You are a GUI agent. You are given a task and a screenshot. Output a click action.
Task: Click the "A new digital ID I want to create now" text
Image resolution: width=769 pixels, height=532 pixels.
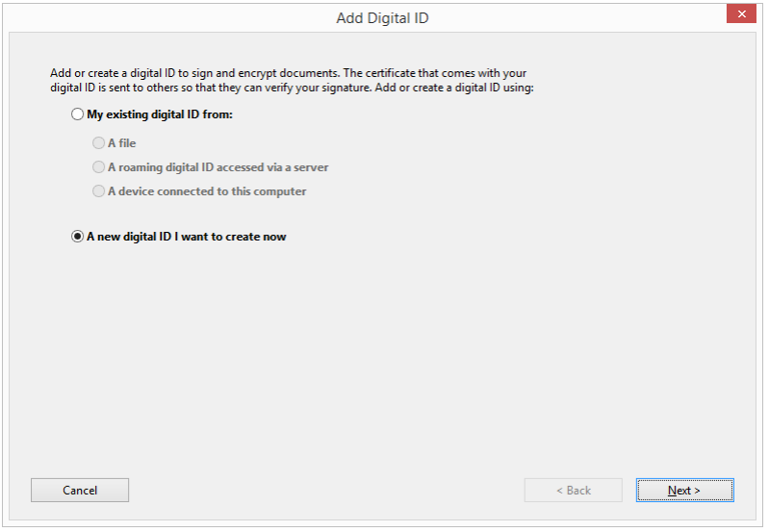[187, 237]
